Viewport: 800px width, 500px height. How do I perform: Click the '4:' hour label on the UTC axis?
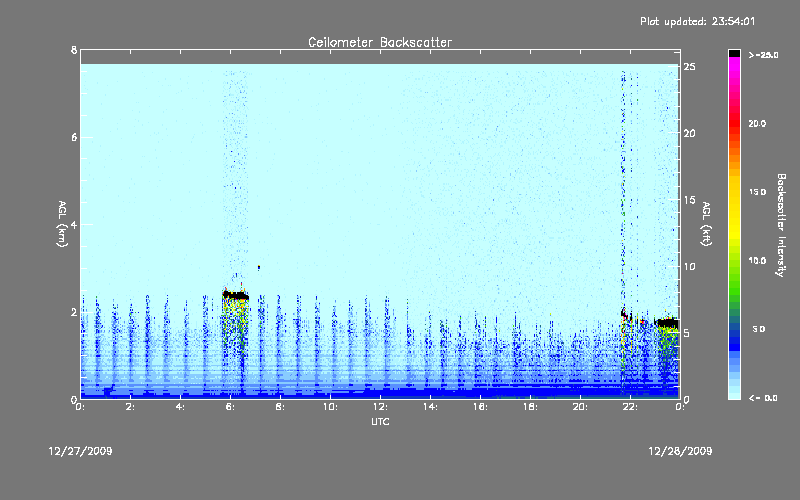point(181,407)
